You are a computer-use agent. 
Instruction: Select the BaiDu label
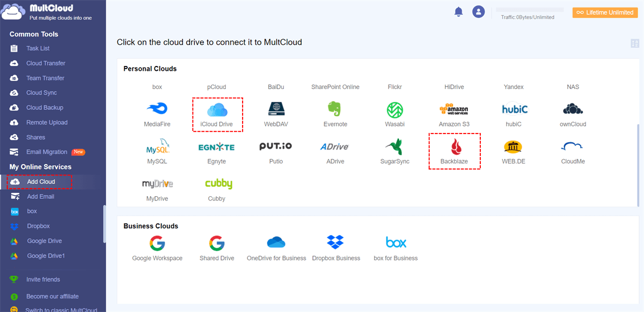coord(276,87)
